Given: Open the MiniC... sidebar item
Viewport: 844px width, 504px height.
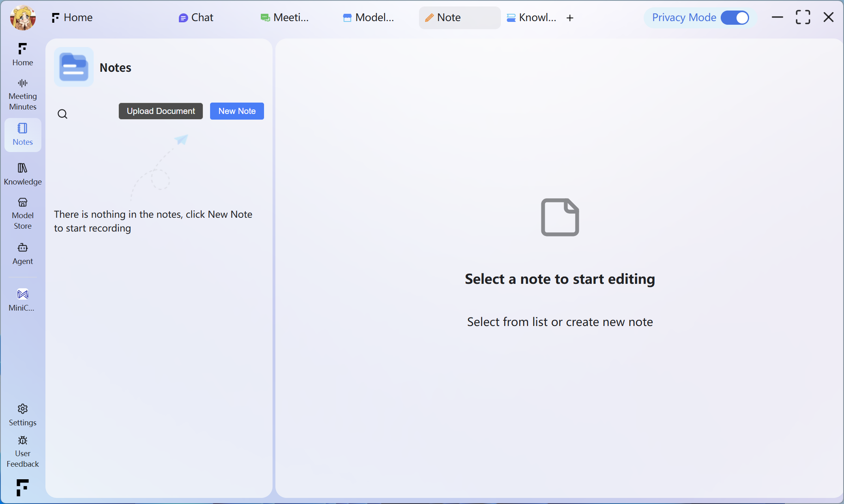Looking at the screenshot, I should (23, 300).
